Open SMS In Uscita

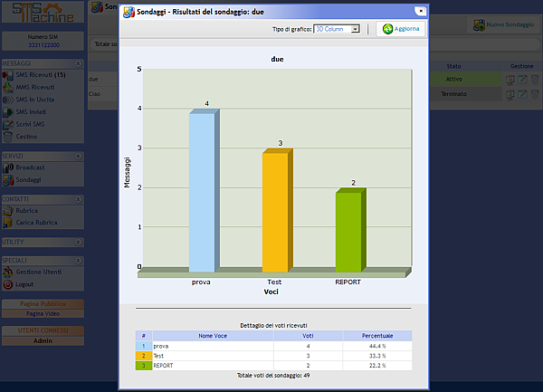tap(35, 100)
